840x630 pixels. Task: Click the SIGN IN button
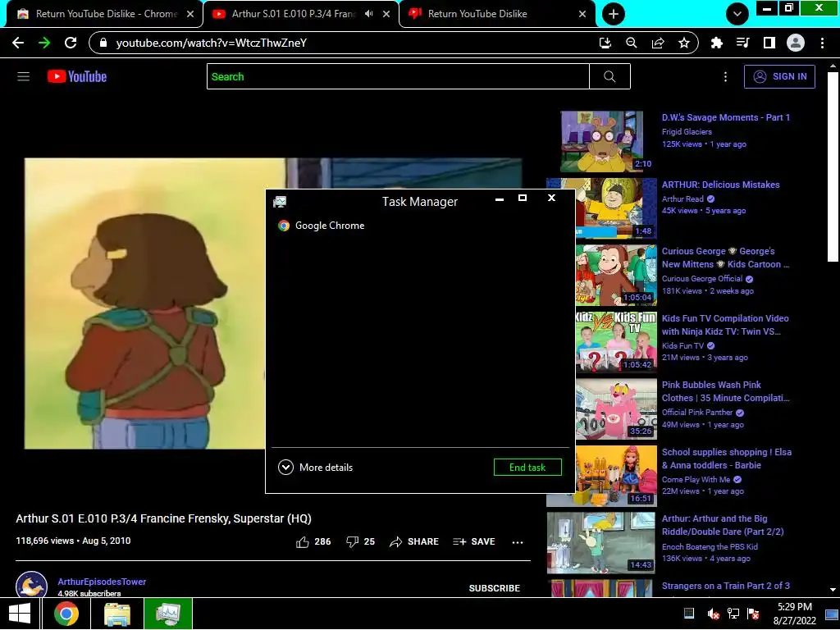coord(779,76)
